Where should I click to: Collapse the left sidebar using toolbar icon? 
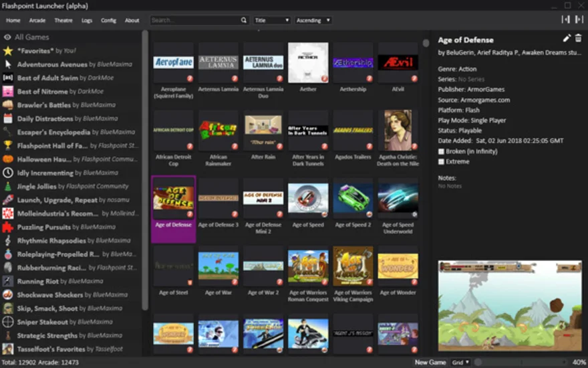(565, 19)
